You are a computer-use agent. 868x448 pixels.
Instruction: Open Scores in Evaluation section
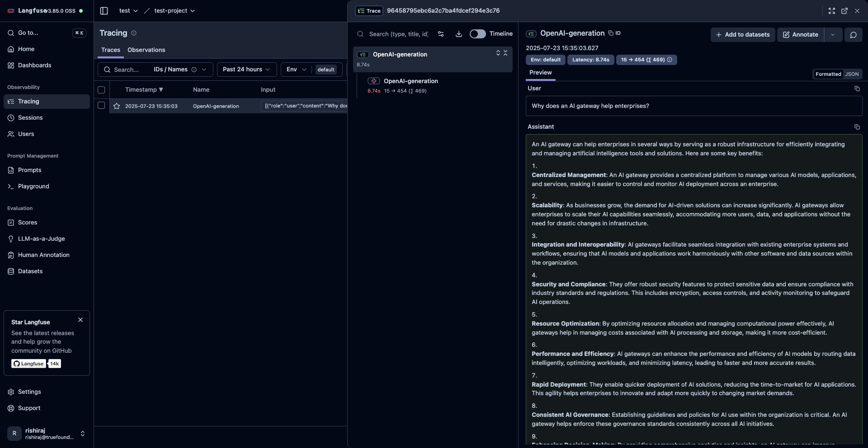click(47, 222)
